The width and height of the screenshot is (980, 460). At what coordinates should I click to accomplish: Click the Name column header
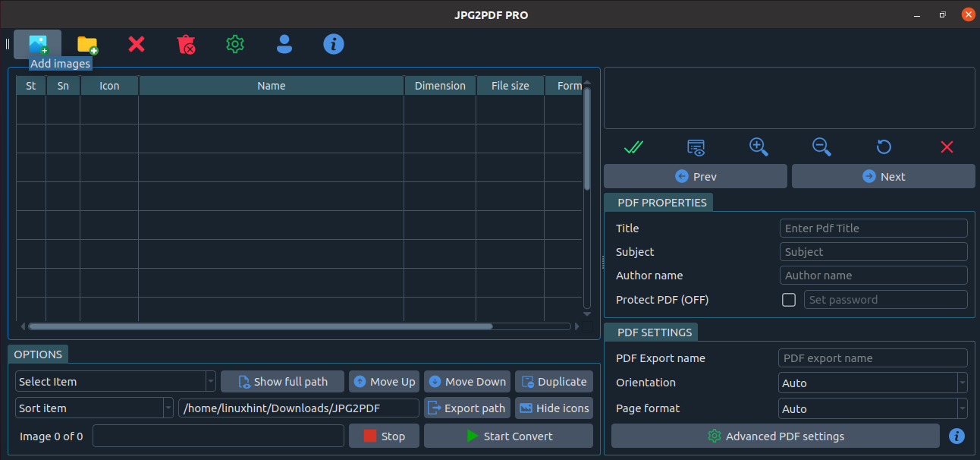pos(272,86)
